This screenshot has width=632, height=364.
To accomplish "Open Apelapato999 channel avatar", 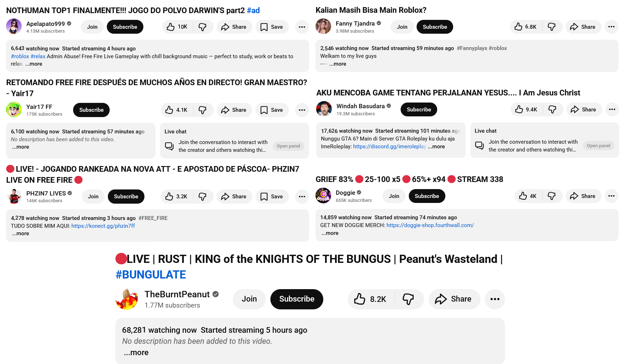I will tap(14, 27).
